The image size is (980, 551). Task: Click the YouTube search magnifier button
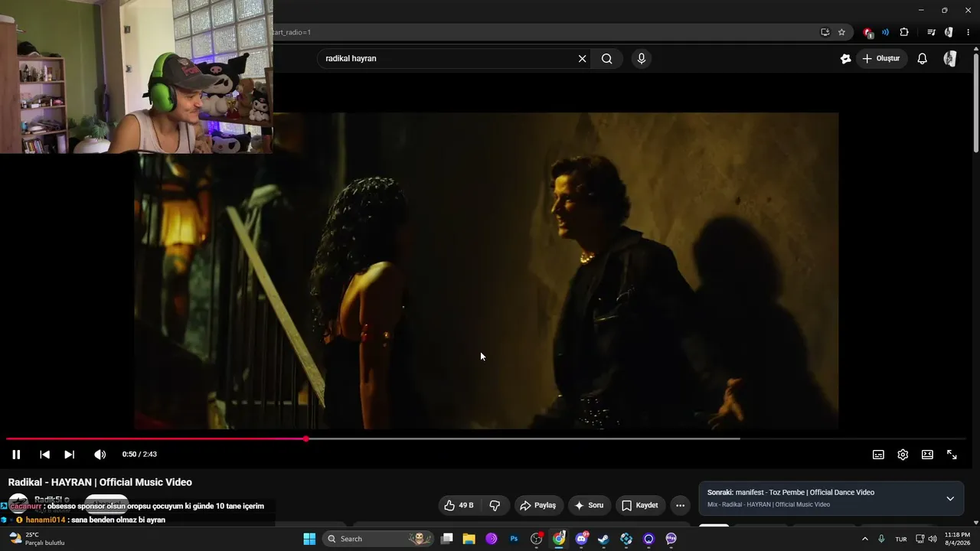point(607,59)
